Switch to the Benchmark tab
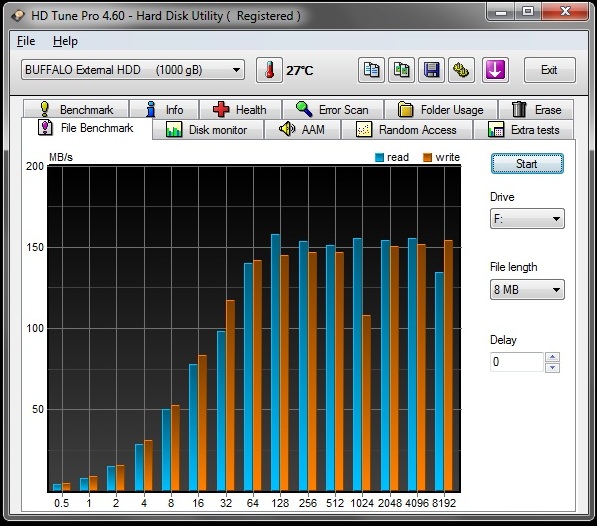Image resolution: width=597 pixels, height=526 pixels. click(76, 110)
